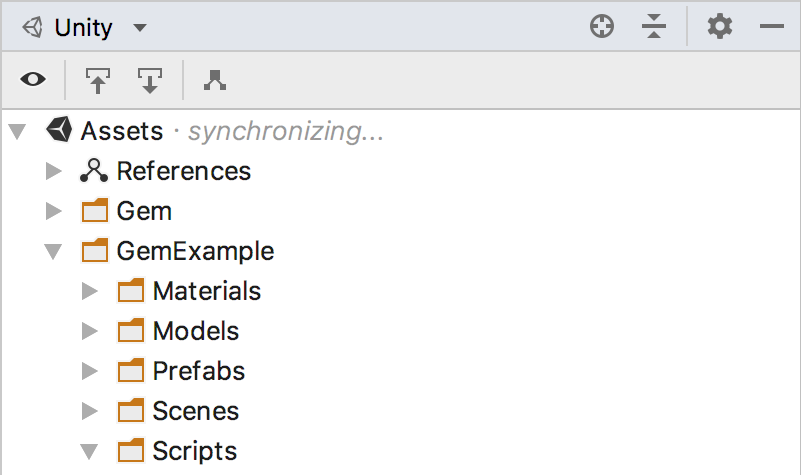
Task: Toggle the merge-arrows icon in the toolbar
Action: 215,80
